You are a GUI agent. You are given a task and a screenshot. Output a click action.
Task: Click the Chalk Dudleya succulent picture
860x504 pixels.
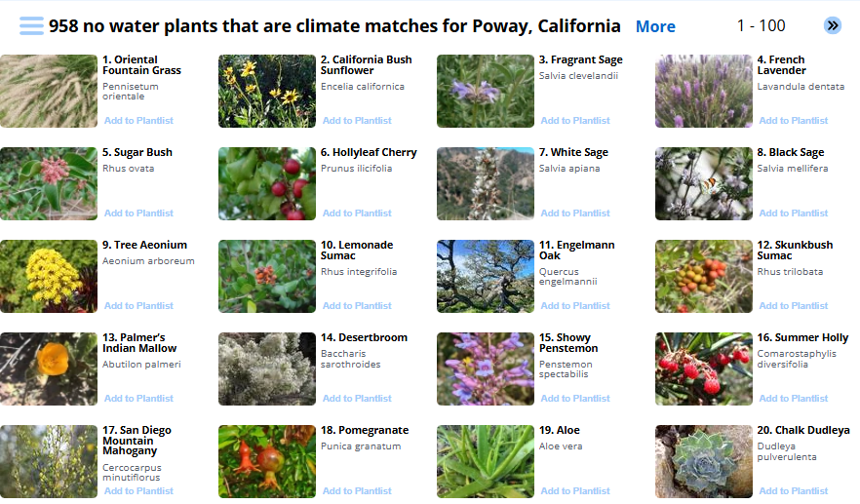(x=704, y=461)
